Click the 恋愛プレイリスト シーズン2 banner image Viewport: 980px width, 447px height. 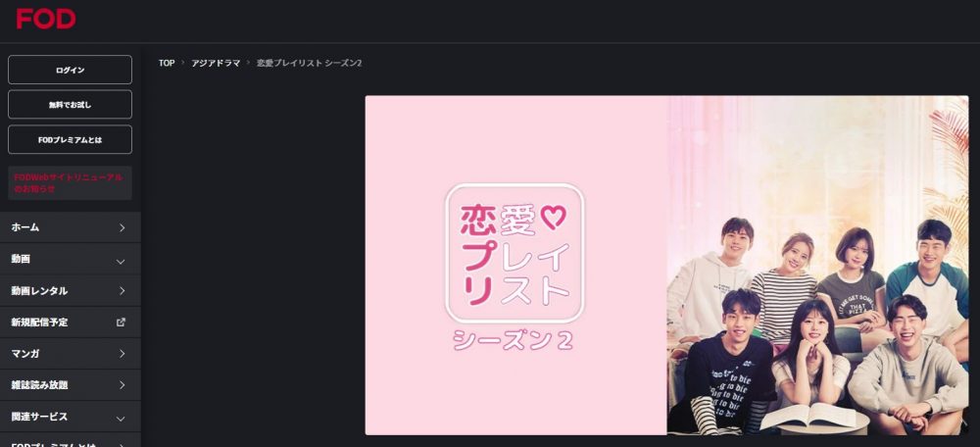click(666, 265)
